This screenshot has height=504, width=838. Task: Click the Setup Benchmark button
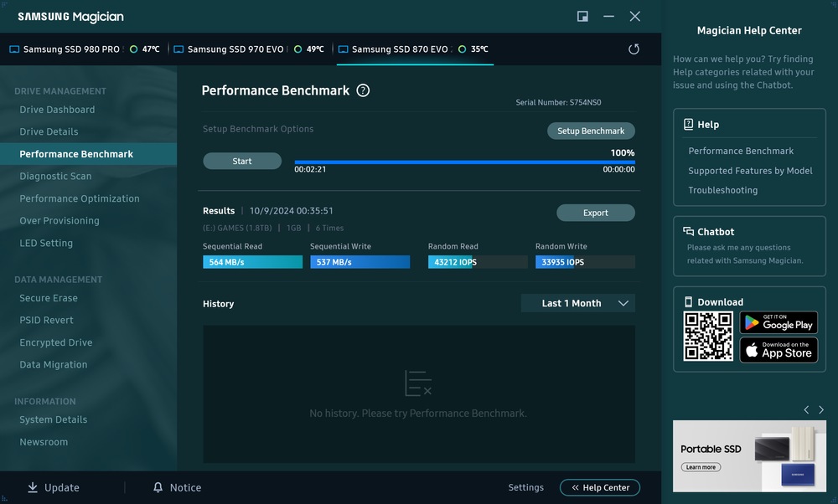pyautogui.click(x=591, y=131)
